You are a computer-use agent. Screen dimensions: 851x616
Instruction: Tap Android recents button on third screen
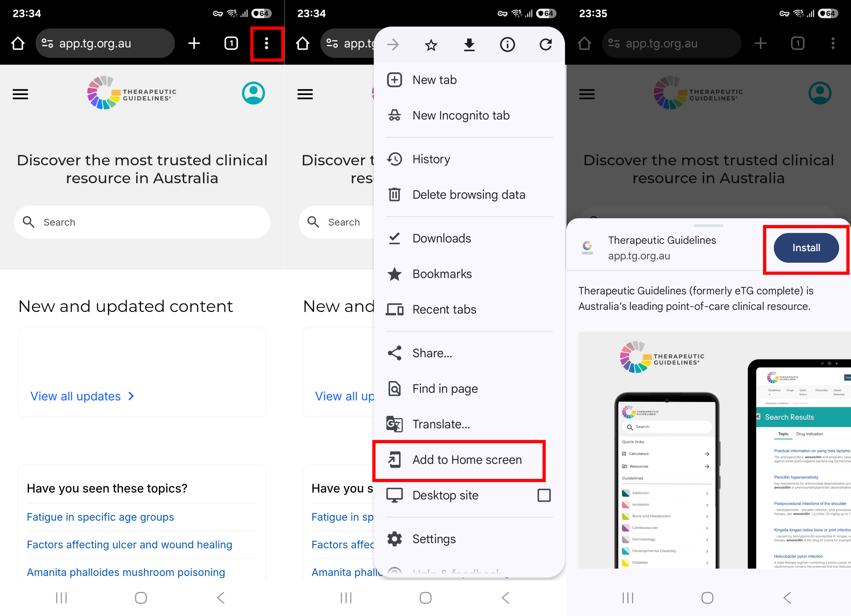point(628,598)
